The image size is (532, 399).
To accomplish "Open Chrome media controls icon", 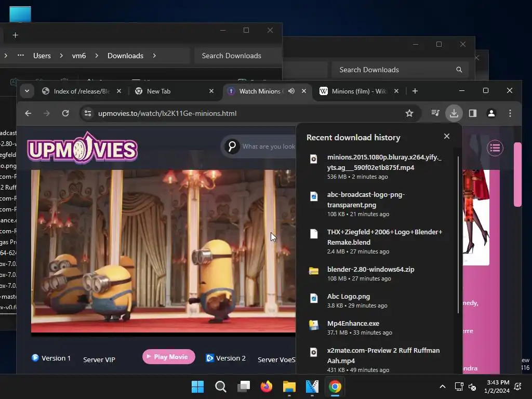I will tap(435, 113).
